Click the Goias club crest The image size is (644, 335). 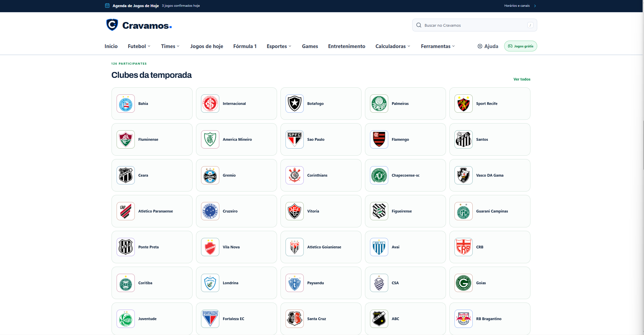pyautogui.click(x=464, y=283)
